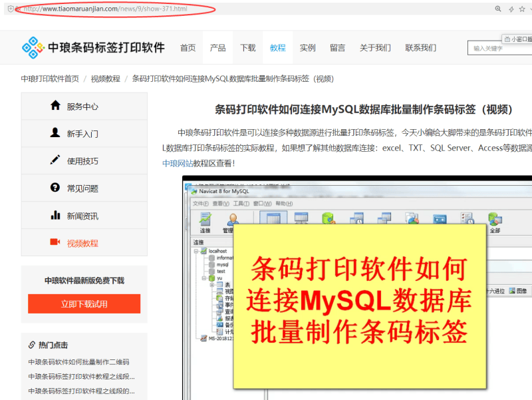This screenshot has width=532, height=400.
Task: Open the 关于我们 menu item
Action: 376,48
